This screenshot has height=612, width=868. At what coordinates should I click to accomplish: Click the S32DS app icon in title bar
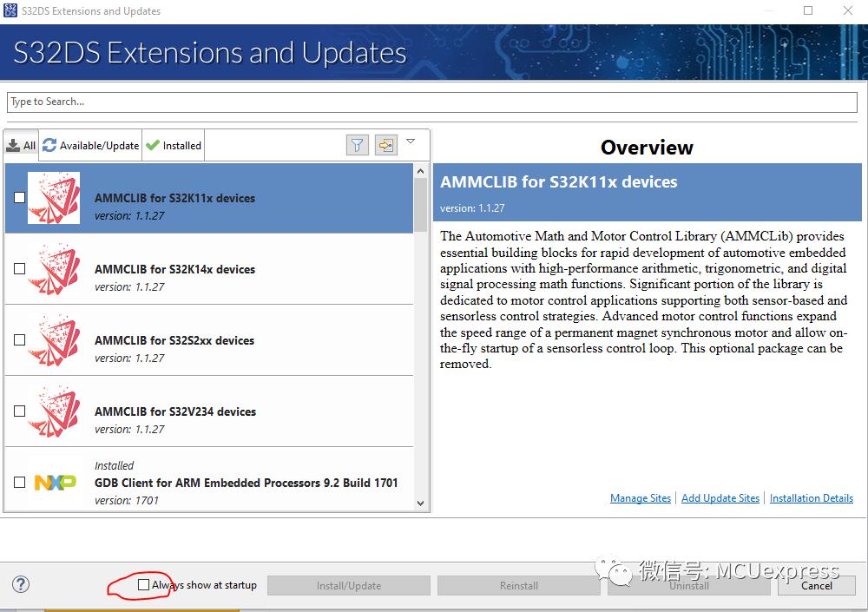pyautogui.click(x=10, y=10)
